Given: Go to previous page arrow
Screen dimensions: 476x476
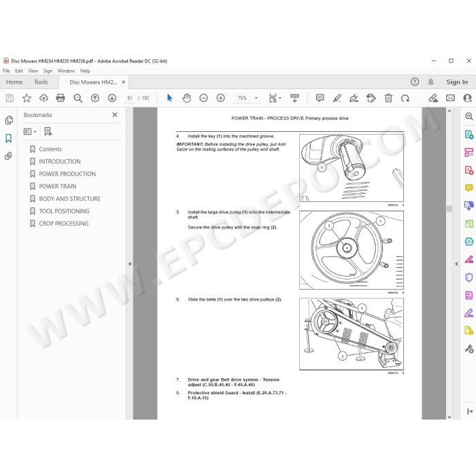Looking at the screenshot, I should click(95, 98).
